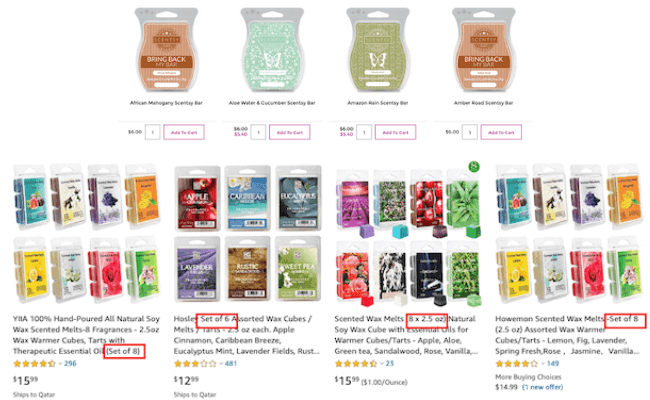Click African Mahogany quantity field

tap(153, 132)
